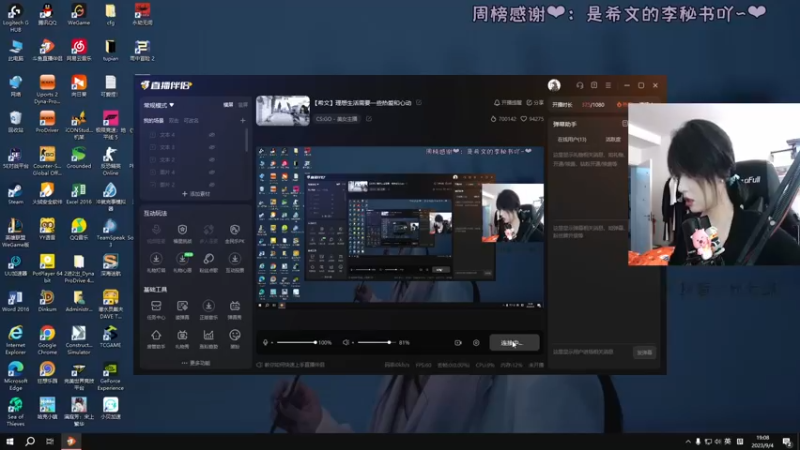Image resolution: width=800 pixels, height=450 pixels.
Task: Open the 粉丝点歌 tool with chain-link icon
Action: click(208, 262)
